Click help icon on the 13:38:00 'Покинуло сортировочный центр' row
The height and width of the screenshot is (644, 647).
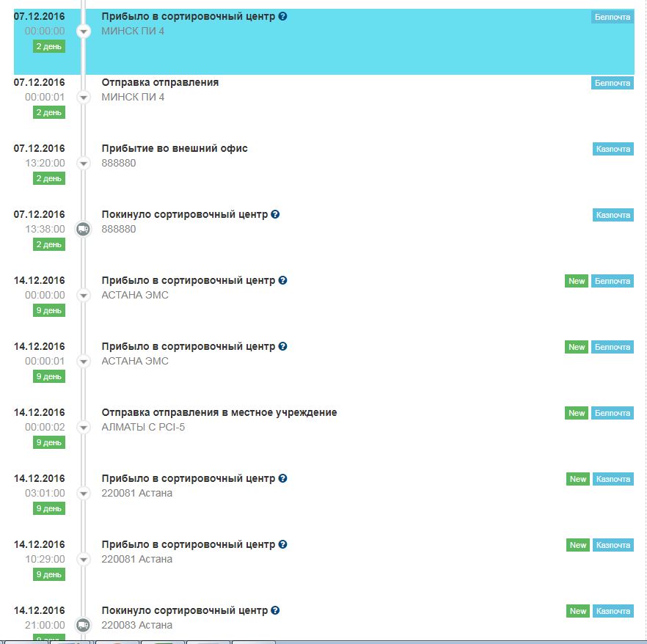pyautogui.click(x=275, y=214)
